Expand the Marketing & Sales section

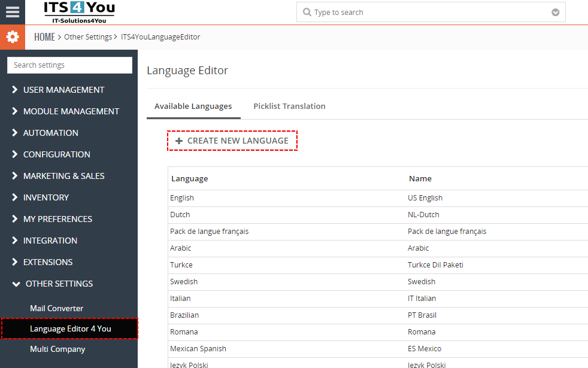pos(63,176)
